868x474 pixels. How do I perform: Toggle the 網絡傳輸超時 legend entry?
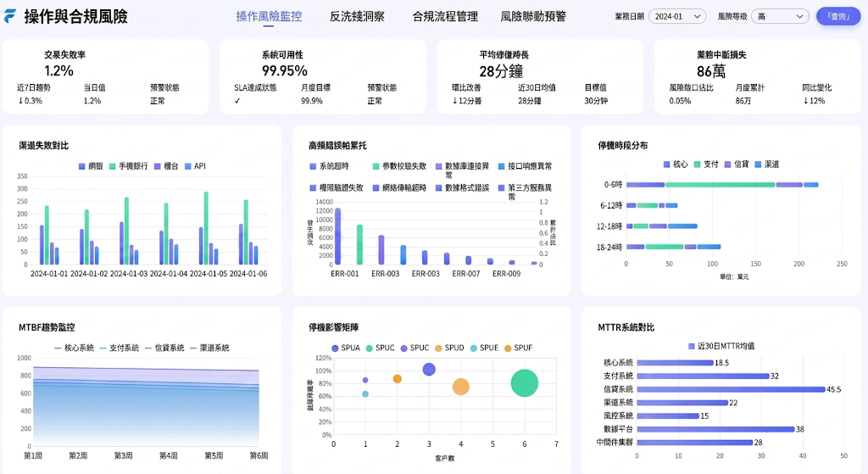pos(400,187)
